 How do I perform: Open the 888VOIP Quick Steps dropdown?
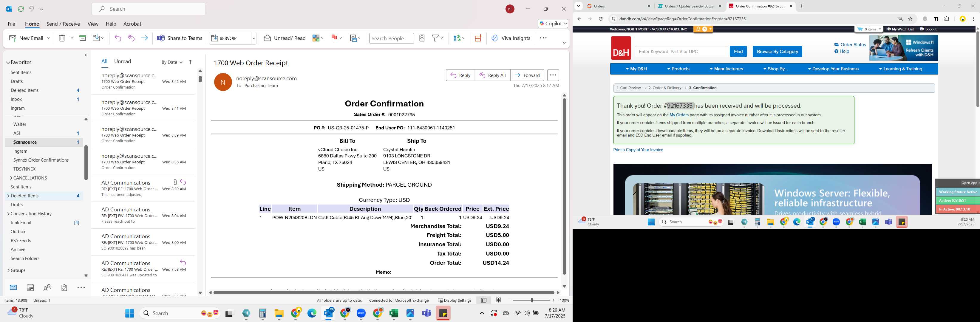pos(254,38)
